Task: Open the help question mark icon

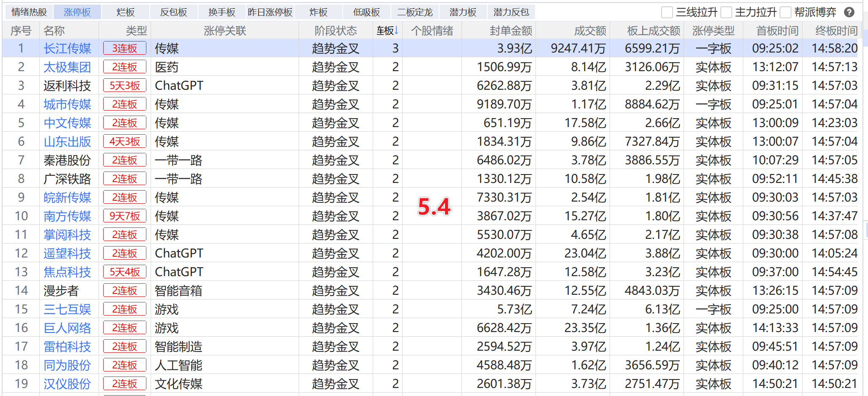Action: 849,12
